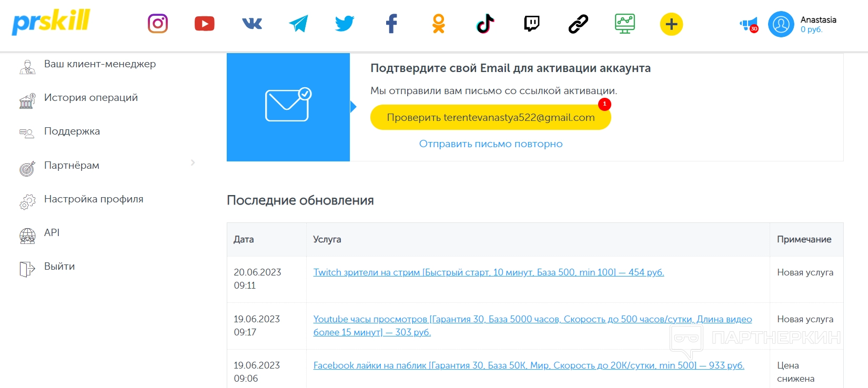The height and width of the screenshot is (388, 868).
Task: Click the chain link icon
Action: [578, 24]
